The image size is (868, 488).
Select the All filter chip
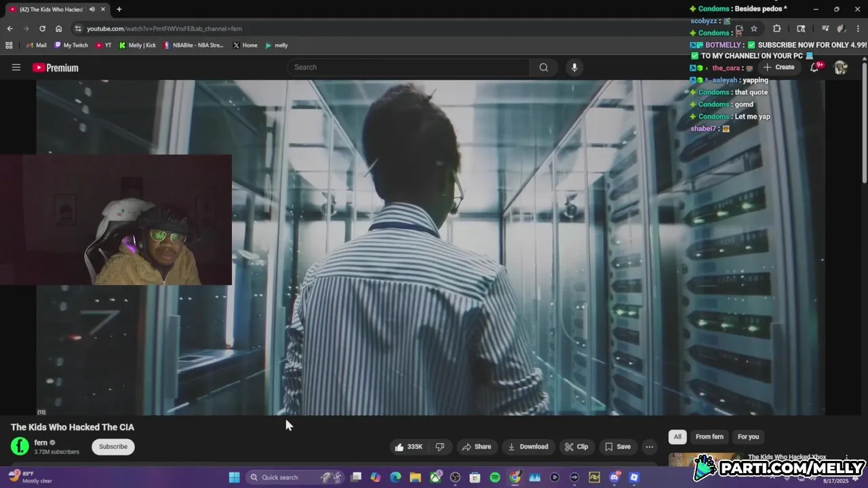point(677,436)
